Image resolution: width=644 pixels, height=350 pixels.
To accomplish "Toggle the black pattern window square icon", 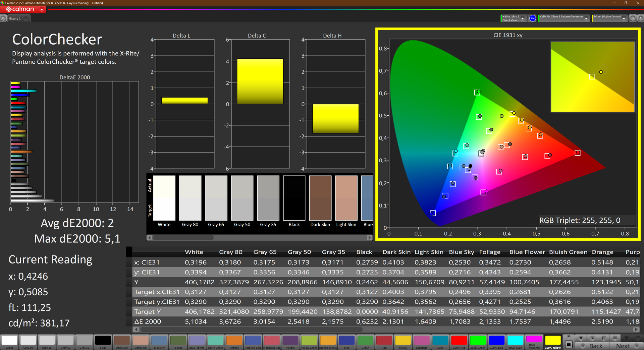I will [x=569, y=344].
